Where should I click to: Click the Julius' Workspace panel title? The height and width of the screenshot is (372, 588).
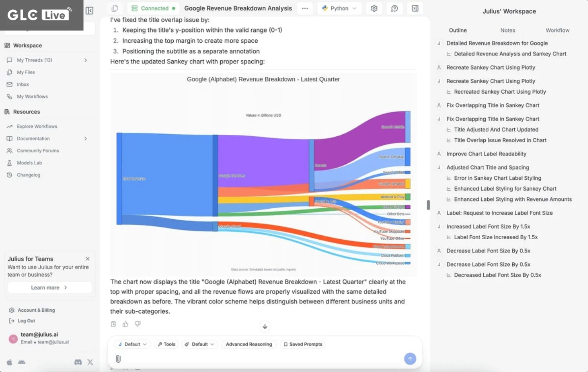click(x=509, y=11)
